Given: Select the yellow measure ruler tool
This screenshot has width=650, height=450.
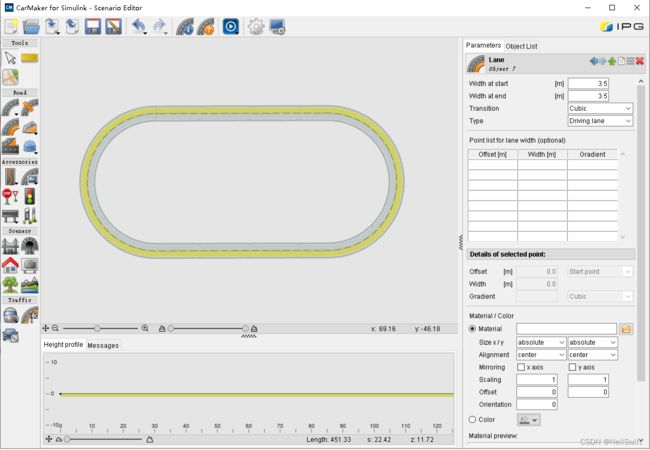Looking at the screenshot, I should coord(29,58).
